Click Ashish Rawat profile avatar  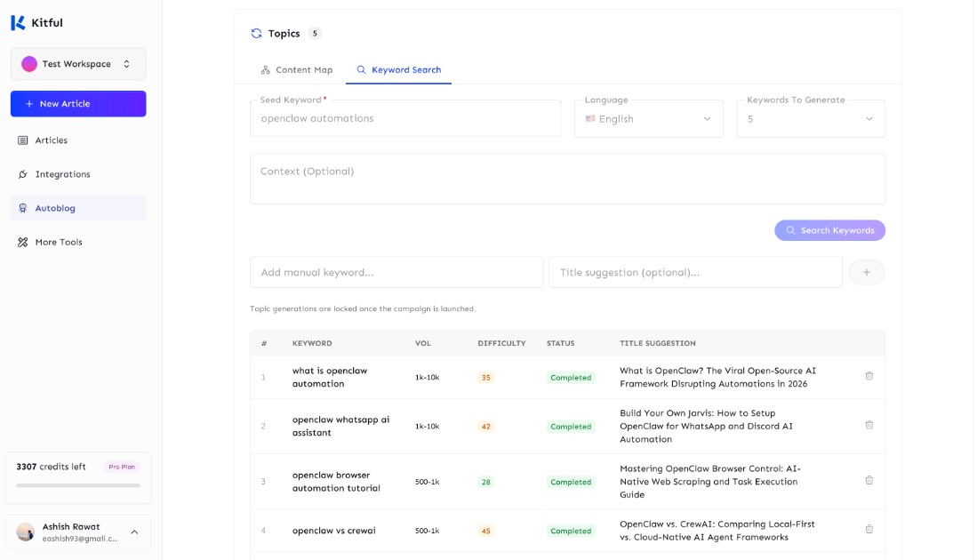(x=26, y=532)
